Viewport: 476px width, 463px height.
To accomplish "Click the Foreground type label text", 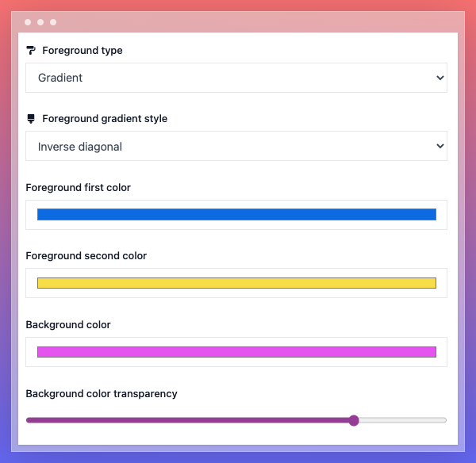I will 83,51.
